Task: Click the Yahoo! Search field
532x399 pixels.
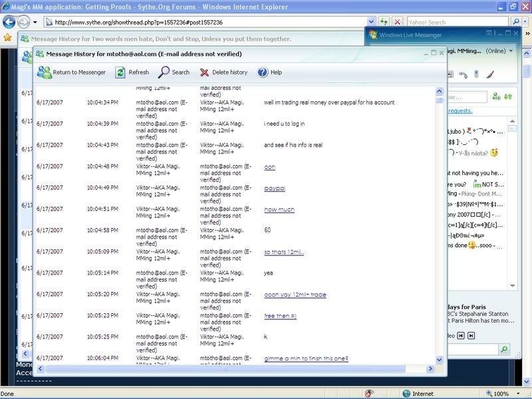Action: [x=458, y=23]
